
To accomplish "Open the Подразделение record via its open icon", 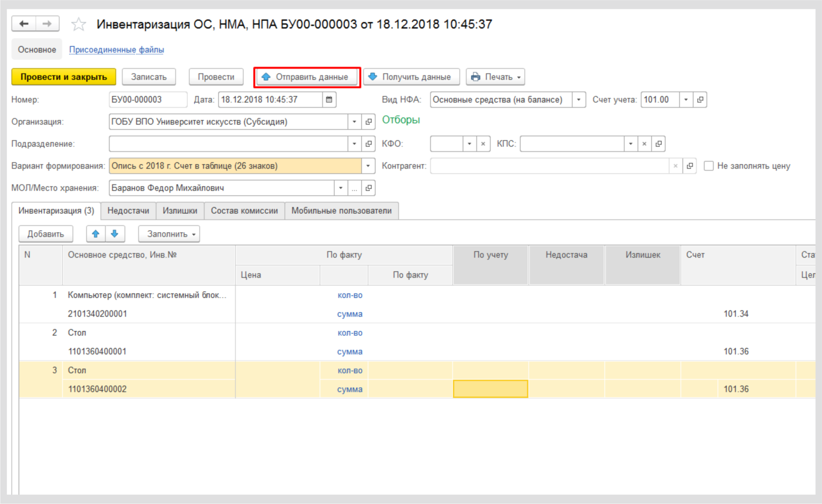I will coord(368,144).
